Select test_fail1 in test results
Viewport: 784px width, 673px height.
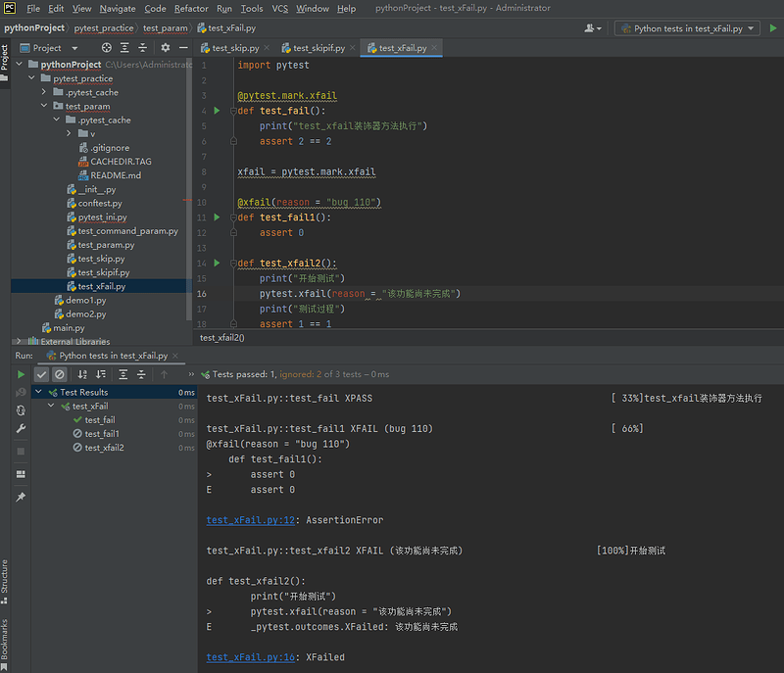point(102,434)
